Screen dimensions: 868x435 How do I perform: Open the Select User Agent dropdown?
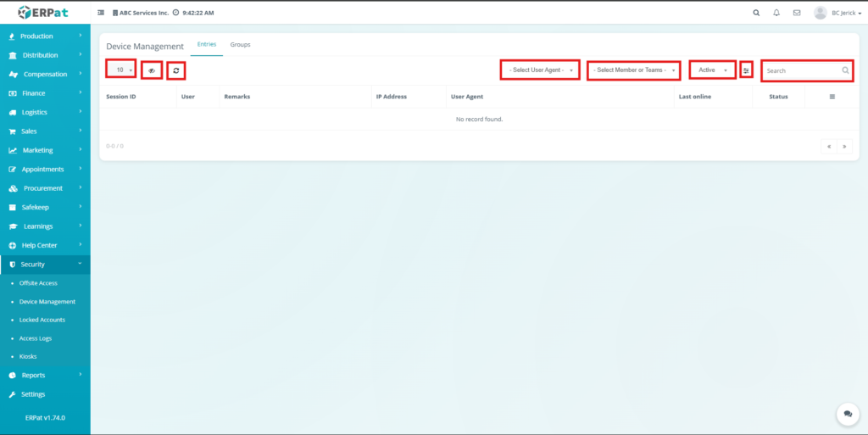[541, 70]
